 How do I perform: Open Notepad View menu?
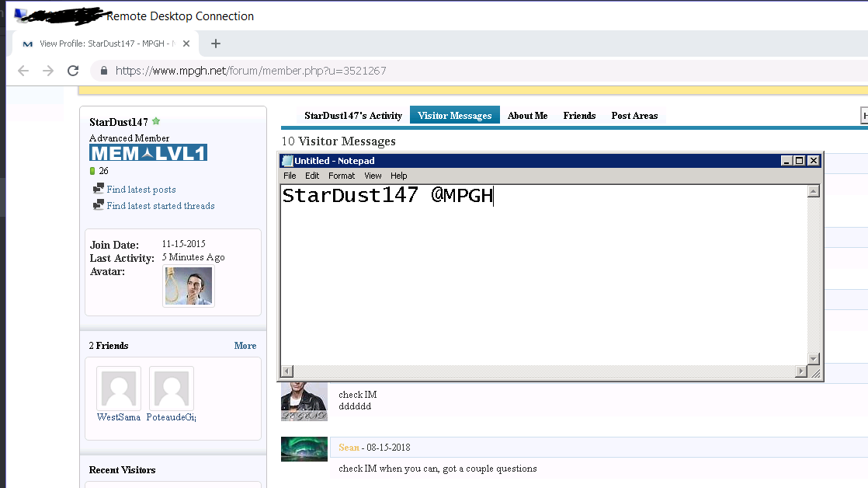pos(373,176)
